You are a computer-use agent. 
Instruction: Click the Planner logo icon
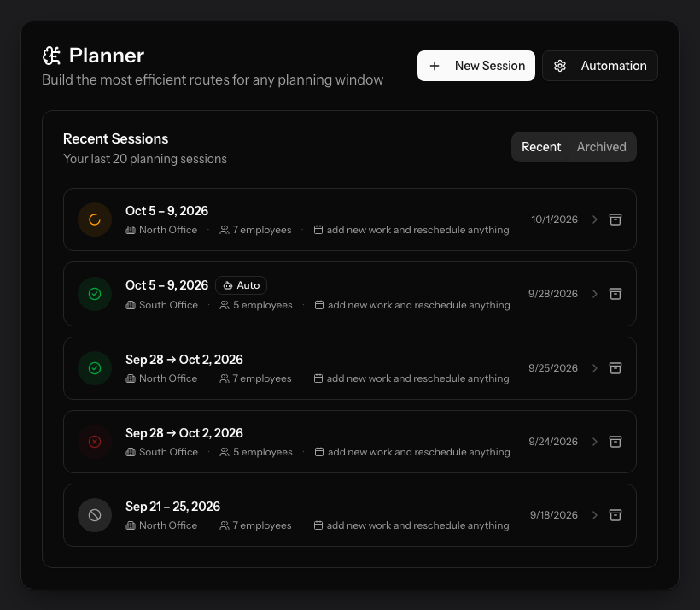51,56
